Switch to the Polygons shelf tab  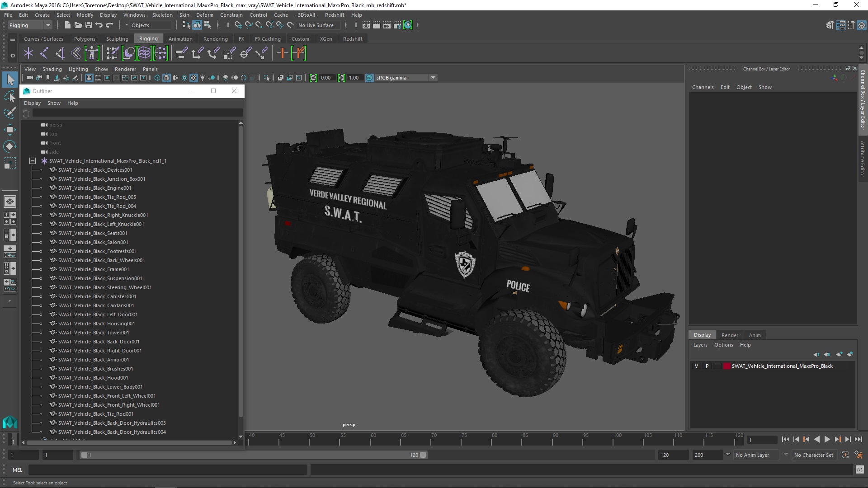pos(85,39)
